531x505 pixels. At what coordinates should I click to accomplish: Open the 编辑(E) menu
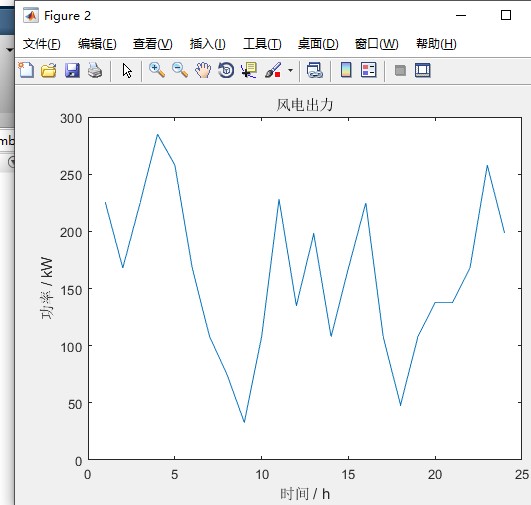[97, 44]
